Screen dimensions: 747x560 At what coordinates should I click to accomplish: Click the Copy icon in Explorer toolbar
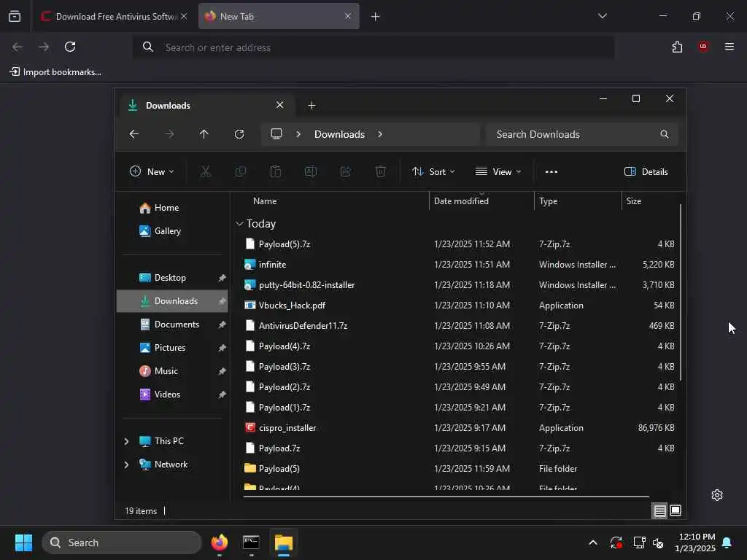(241, 171)
